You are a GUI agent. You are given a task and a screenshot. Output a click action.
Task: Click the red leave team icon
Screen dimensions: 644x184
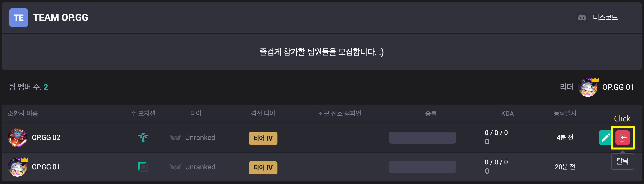(x=622, y=138)
